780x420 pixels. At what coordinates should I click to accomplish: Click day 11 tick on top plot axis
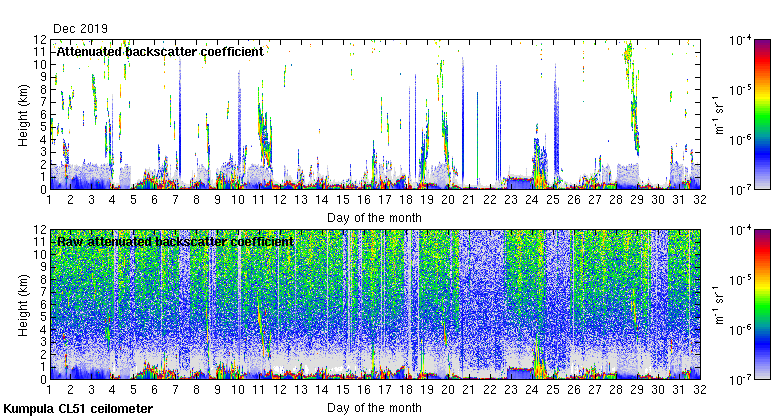(x=259, y=200)
